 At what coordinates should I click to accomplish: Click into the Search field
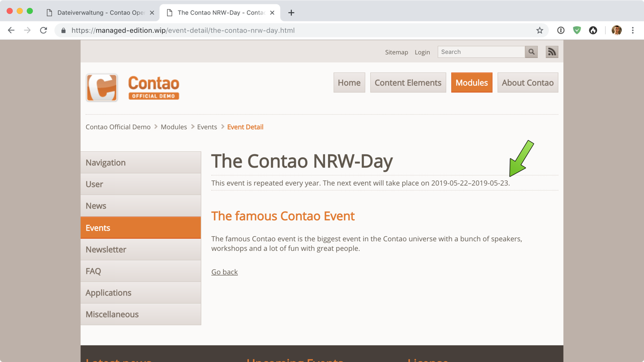pos(481,52)
